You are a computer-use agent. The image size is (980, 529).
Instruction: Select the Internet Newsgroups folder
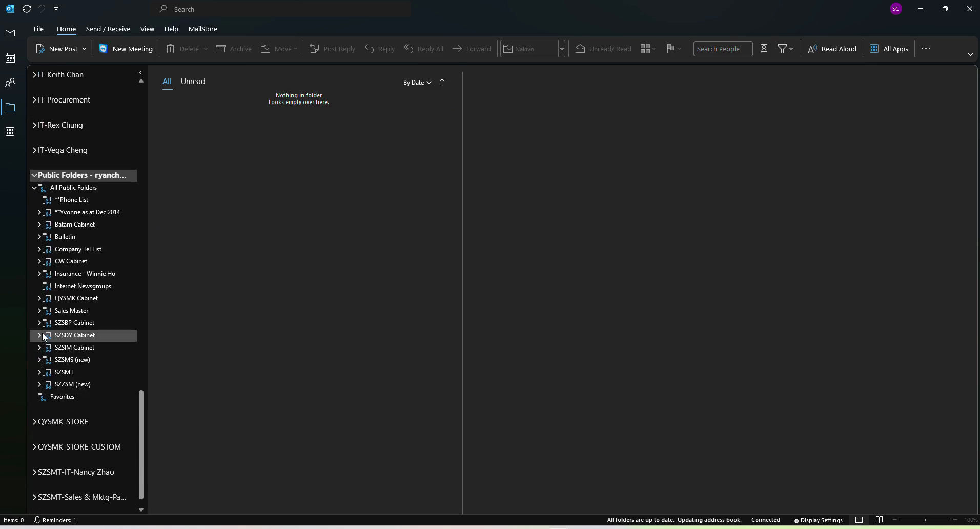[x=83, y=286]
